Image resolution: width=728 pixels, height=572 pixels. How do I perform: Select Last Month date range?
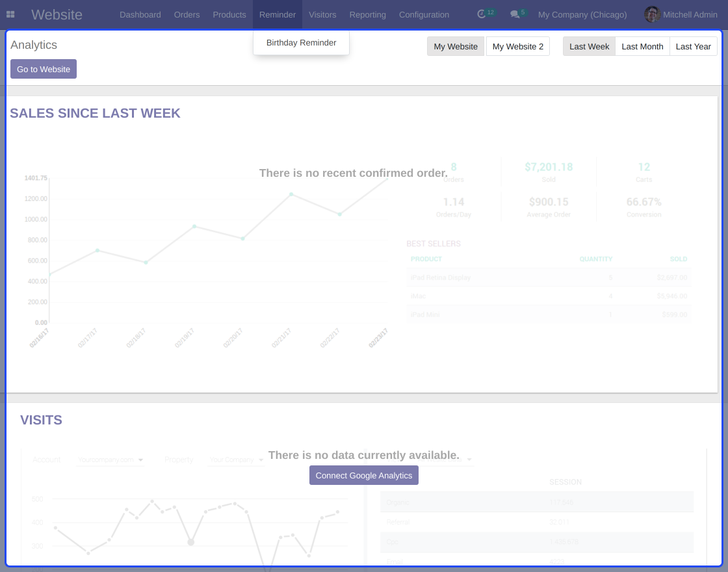pos(642,46)
